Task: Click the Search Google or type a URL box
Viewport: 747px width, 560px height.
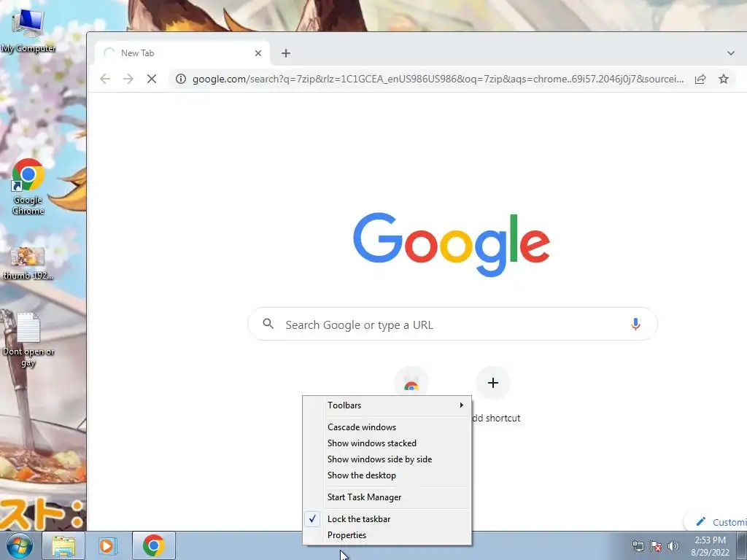Action: tap(452, 324)
